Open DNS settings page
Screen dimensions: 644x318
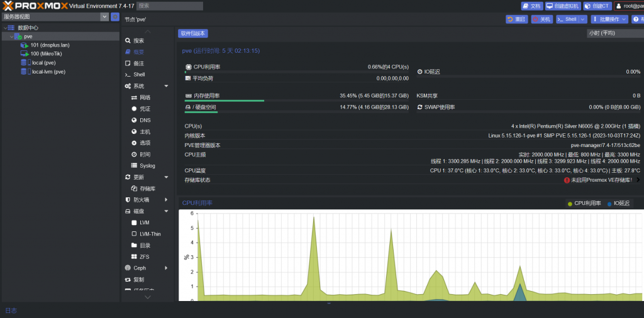[145, 120]
